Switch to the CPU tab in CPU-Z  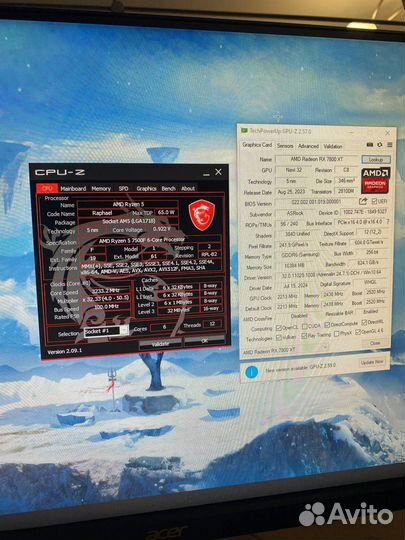click(x=47, y=188)
